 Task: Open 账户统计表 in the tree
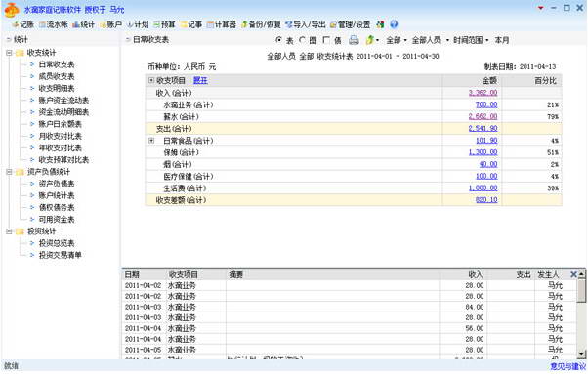pos(57,195)
